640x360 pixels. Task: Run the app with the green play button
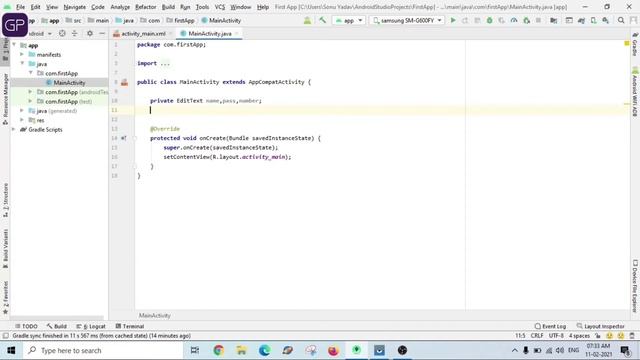click(453, 20)
